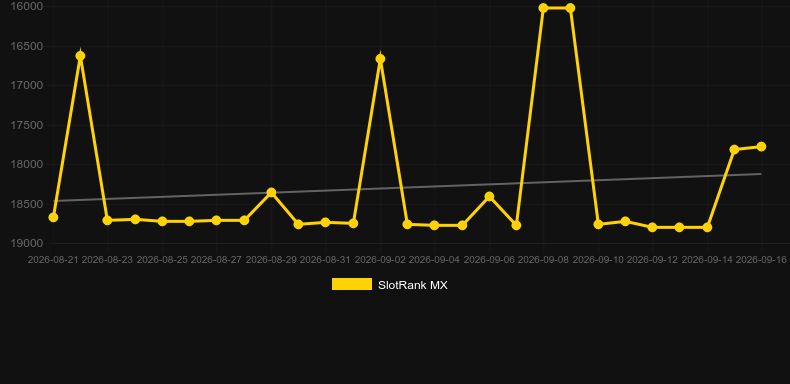Select the small bump point above 2026-08-29
Screen dimensions: 790x384
271,193
